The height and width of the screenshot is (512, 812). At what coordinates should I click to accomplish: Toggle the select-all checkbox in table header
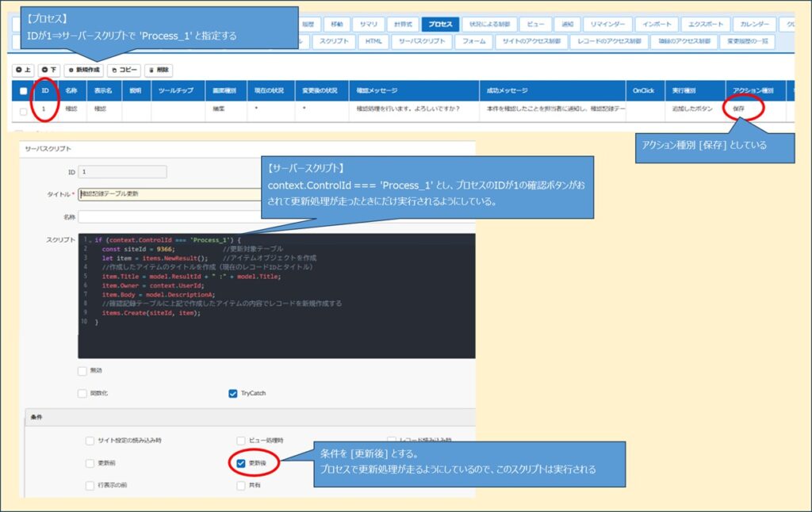coord(23,91)
